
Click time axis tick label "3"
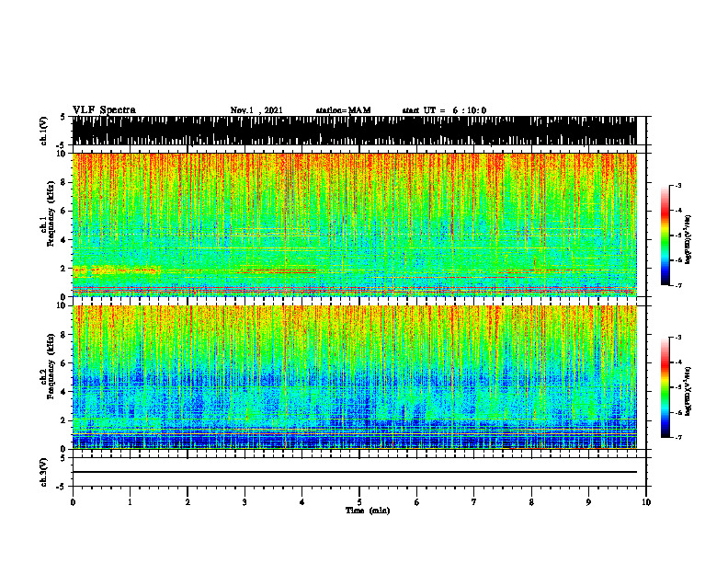point(245,502)
